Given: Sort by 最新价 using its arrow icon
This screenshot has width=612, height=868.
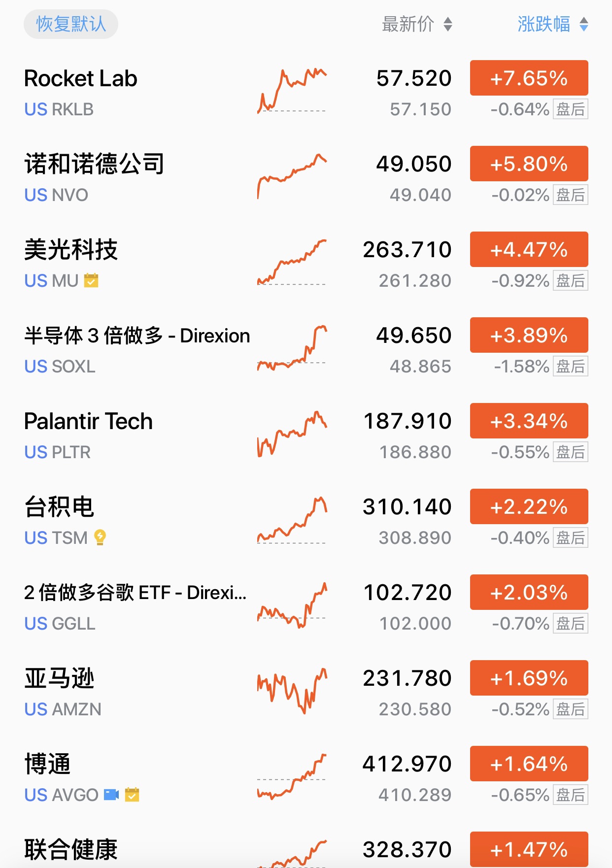Looking at the screenshot, I should pyautogui.click(x=447, y=24).
